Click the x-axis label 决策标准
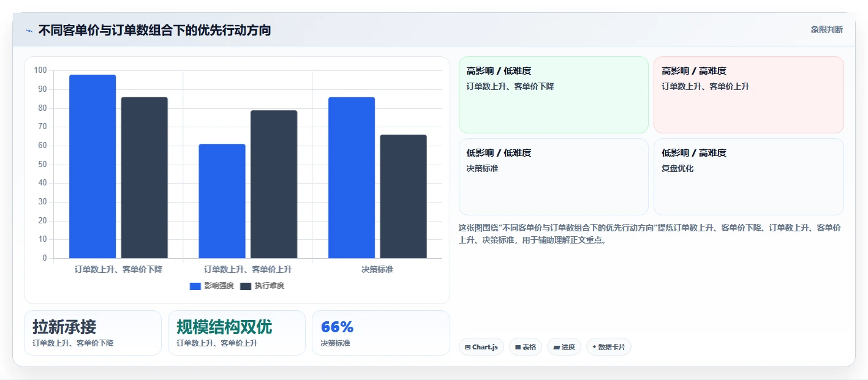This screenshot has width=868, height=380. pos(377,269)
